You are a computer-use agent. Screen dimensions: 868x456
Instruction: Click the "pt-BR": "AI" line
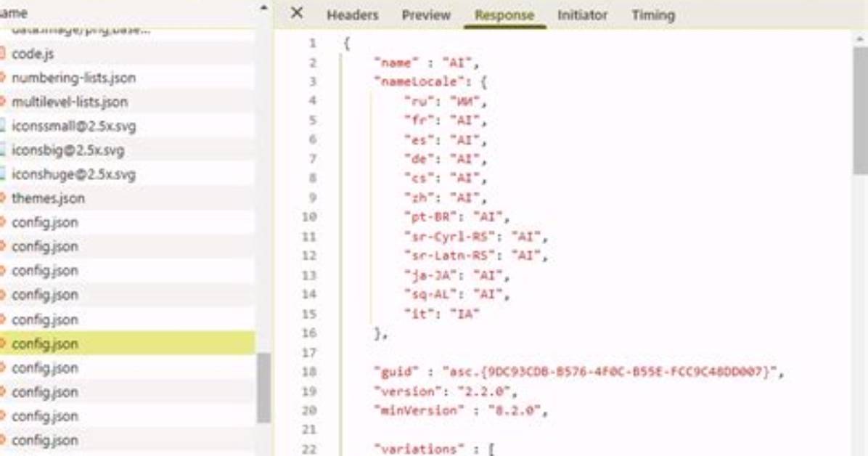pos(456,217)
